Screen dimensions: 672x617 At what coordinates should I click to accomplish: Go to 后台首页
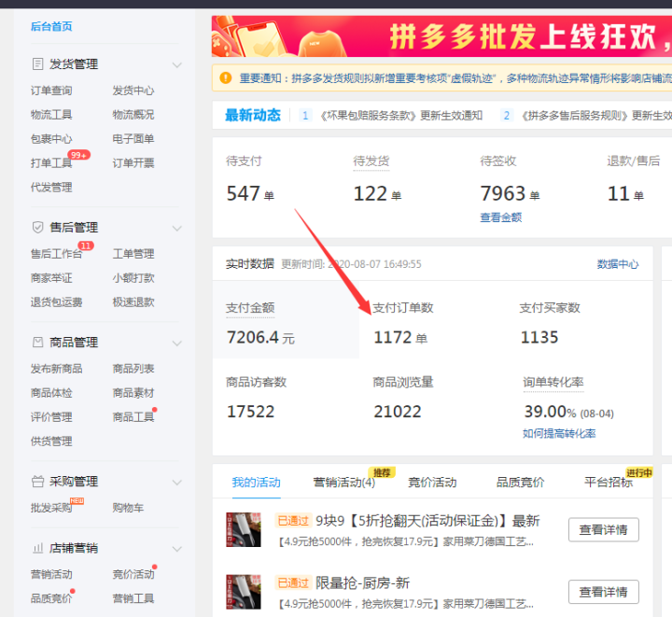[x=51, y=26]
